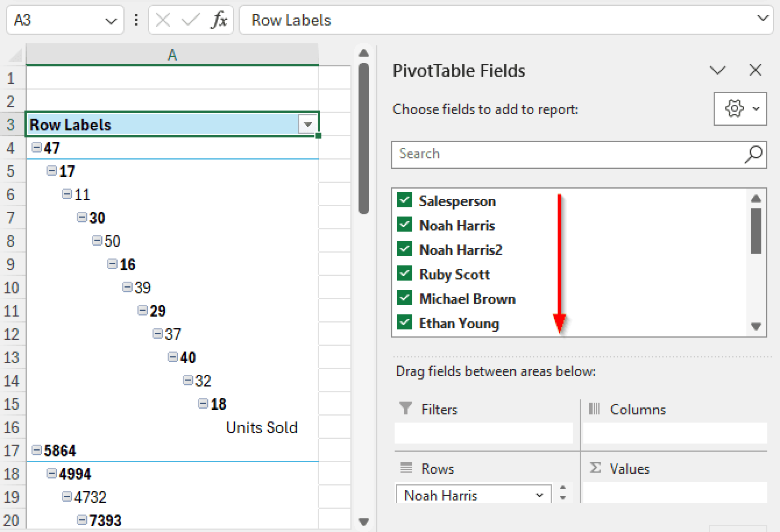Click the Columns area icon
This screenshot has height=532, width=780.
pyautogui.click(x=595, y=409)
